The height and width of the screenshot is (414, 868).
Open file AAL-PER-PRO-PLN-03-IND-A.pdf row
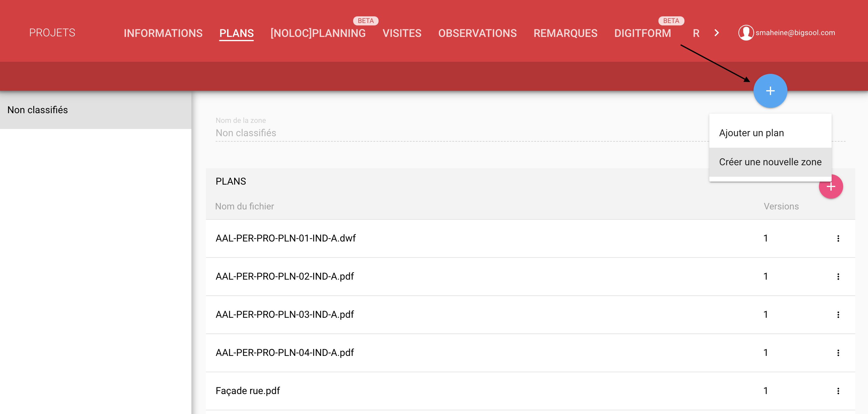[285, 315]
